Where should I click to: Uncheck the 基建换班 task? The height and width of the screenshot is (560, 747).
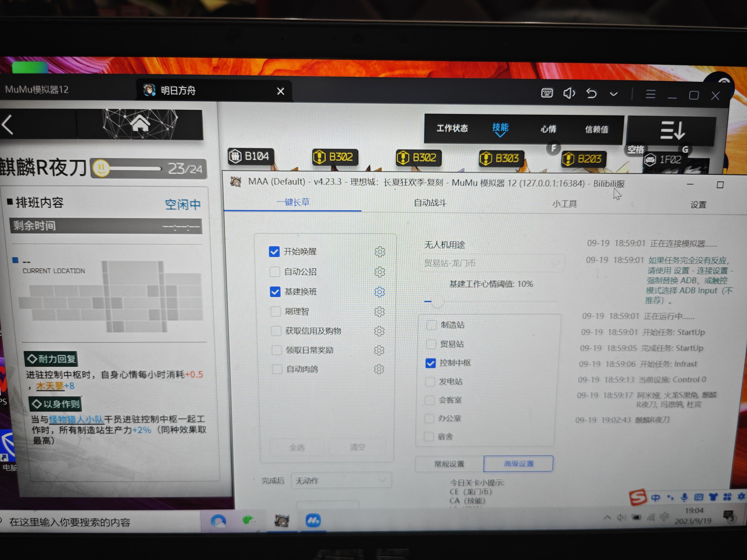[275, 292]
